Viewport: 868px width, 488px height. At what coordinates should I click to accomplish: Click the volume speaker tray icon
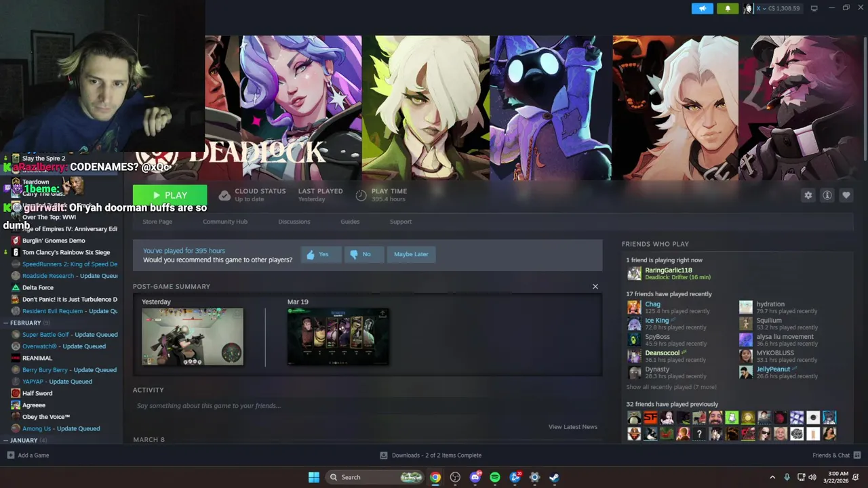(x=812, y=477)
